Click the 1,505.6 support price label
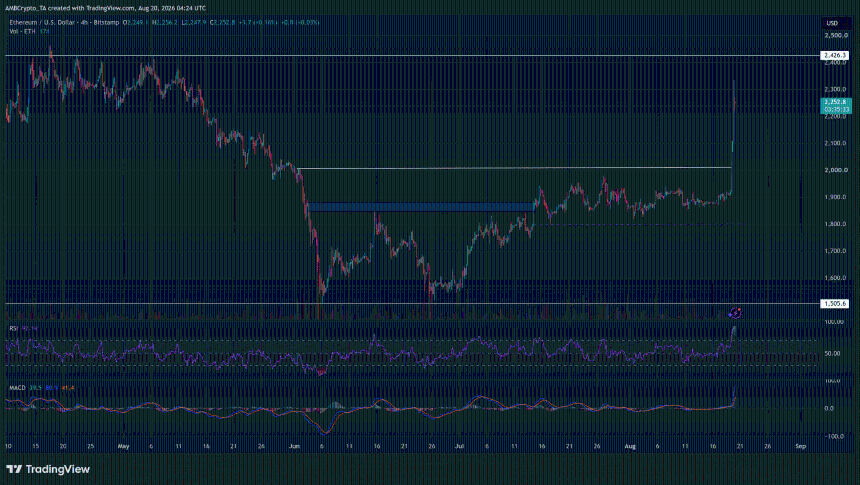This screenshot has width=860, height=485. tap(834, 303)
